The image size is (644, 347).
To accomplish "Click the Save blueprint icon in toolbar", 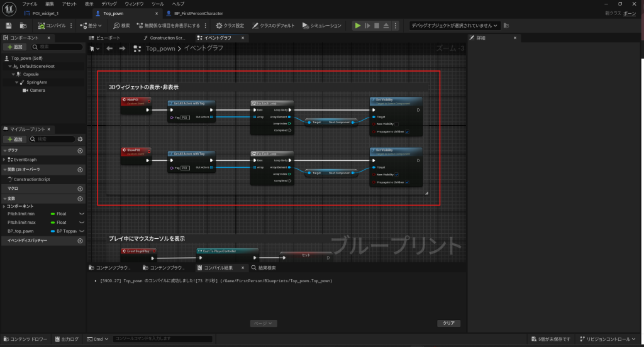I will pyautogui.click(x=9, y=26).
